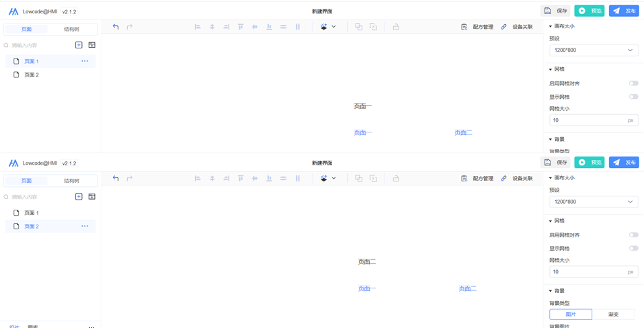
Task: Click the redo arrow in 页面 2 editor toolbar
Action: 130,179
